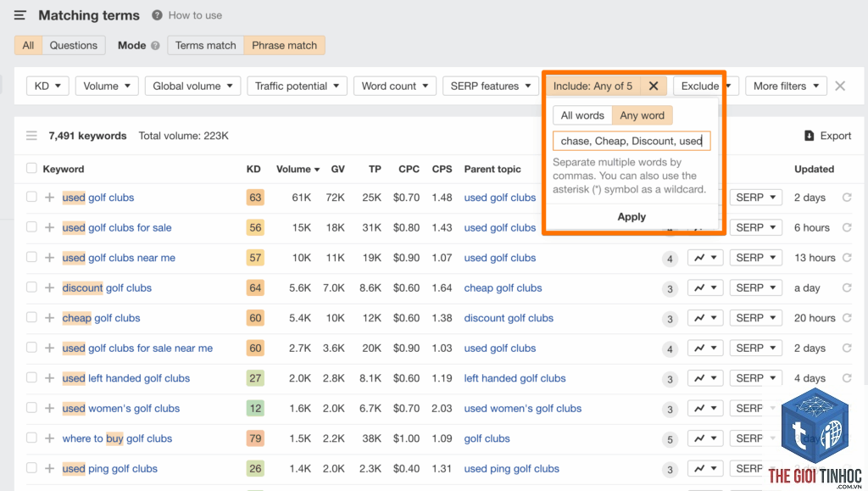Open trend chart for cheap golf clubs
Screen dimensions: 868x491
(705, 318)
